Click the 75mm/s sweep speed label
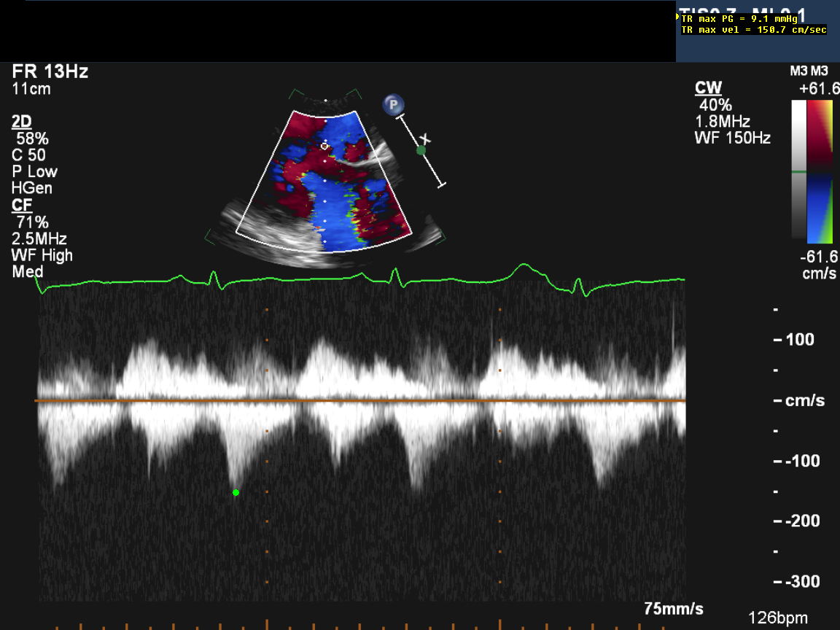The height and width of the screenshot is (630, 840). click(x=674, y=608)
